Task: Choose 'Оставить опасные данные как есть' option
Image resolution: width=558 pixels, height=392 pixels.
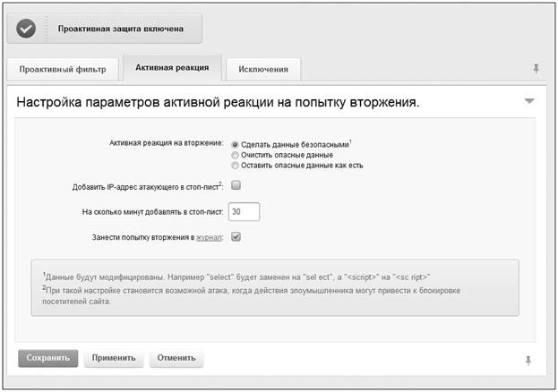Action: [236, 166]
